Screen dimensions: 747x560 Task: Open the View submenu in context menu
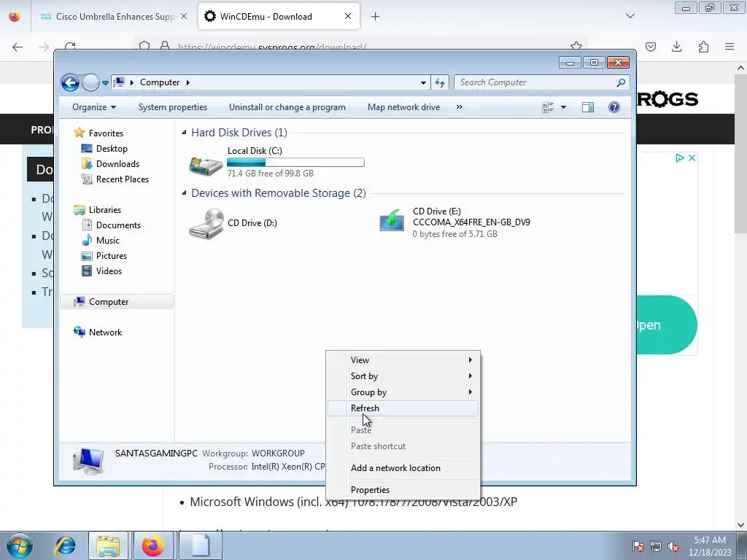403,360
